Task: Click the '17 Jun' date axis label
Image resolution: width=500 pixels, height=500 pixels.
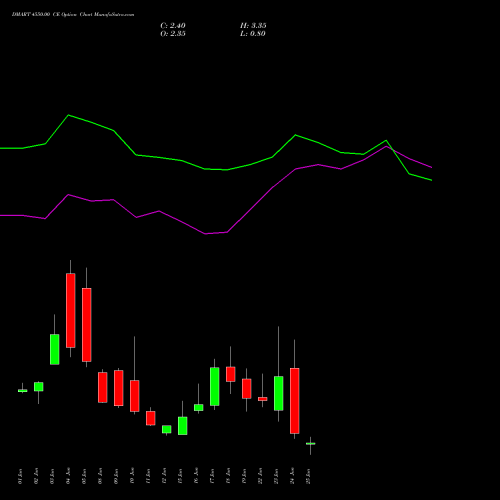Action: [212, 476]
